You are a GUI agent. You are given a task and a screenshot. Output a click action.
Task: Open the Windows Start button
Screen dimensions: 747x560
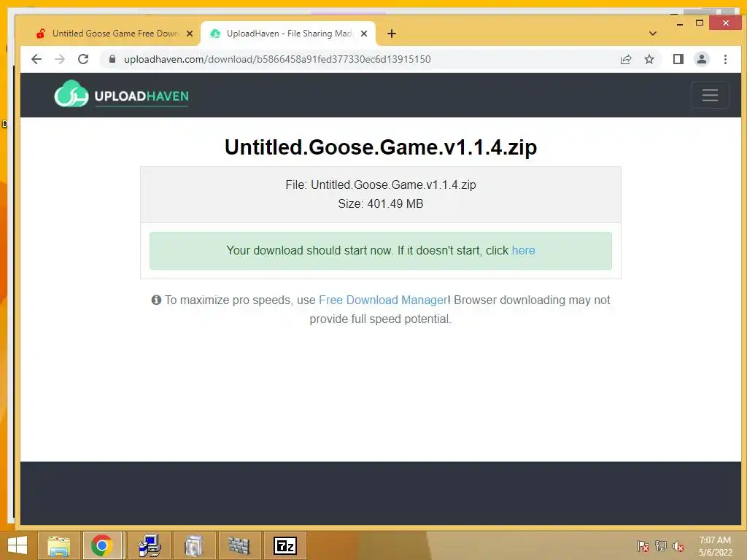(x=18, y=545)
